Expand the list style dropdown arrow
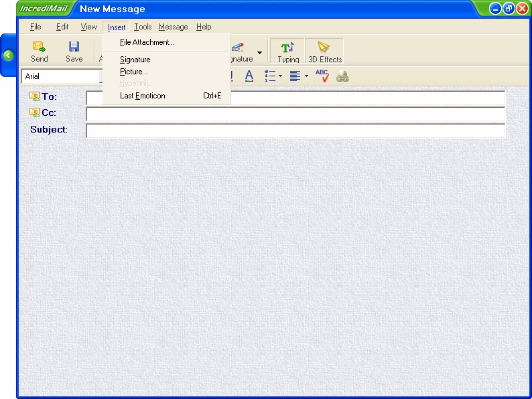532x399 pixels. pos(280,76)
